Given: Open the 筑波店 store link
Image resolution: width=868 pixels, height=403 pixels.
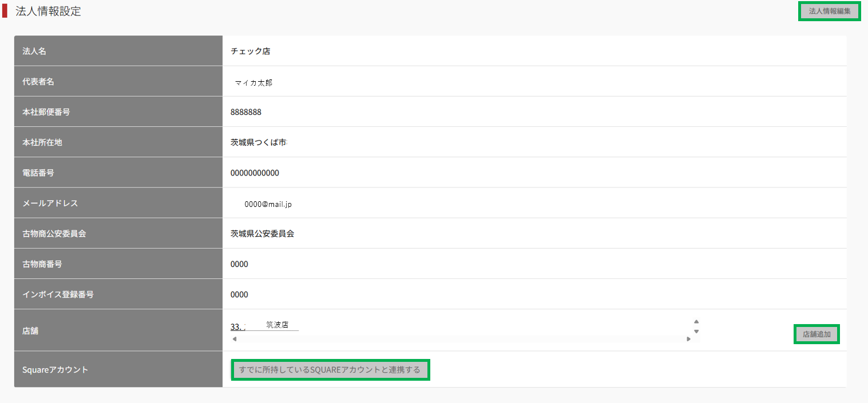Looking at the screenshot, I should pyautogui.click(x=265, y=325).
